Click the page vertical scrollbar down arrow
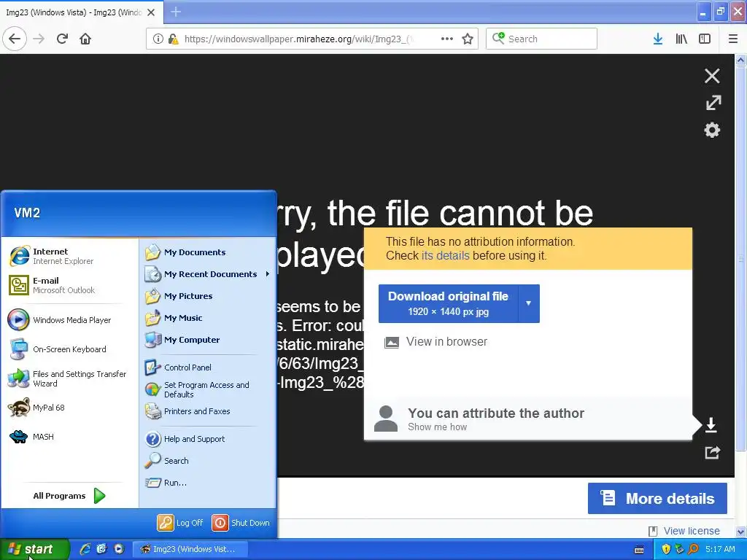 point(740,532)
